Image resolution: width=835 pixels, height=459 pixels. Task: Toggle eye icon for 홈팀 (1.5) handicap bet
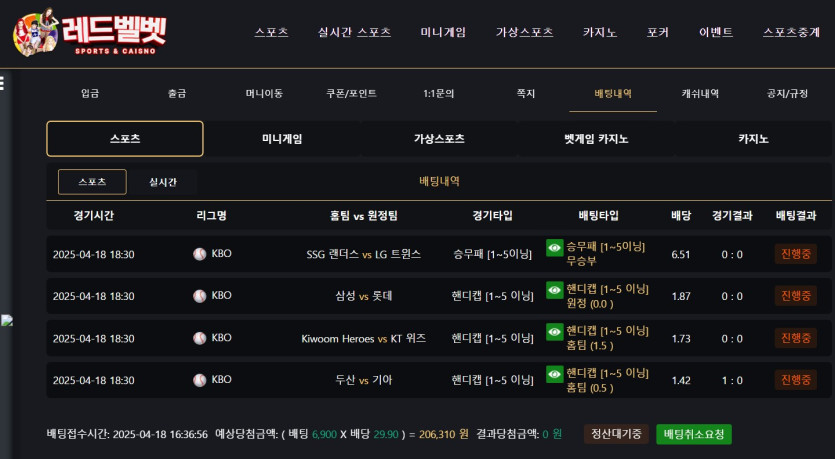tap(554, 331)
